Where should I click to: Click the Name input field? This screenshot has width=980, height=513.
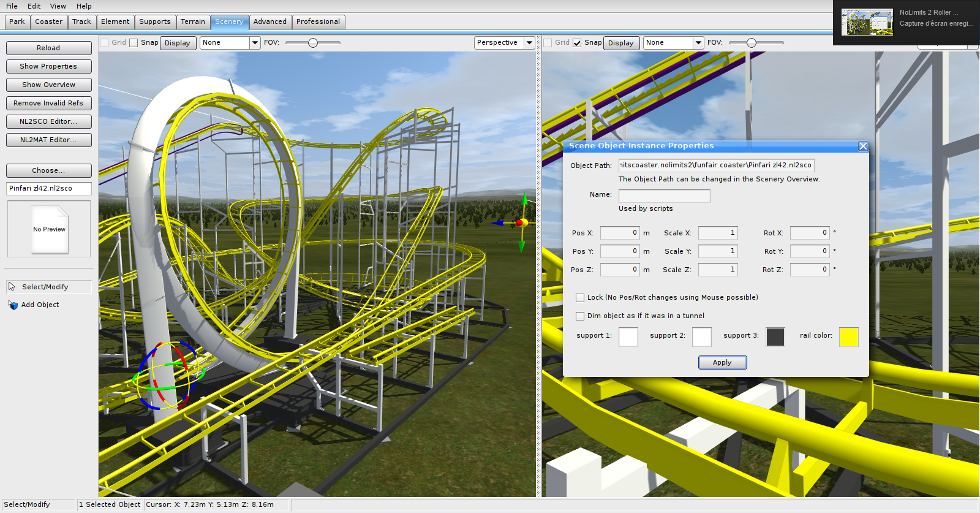pyautogui.click(x=664, y=196)
